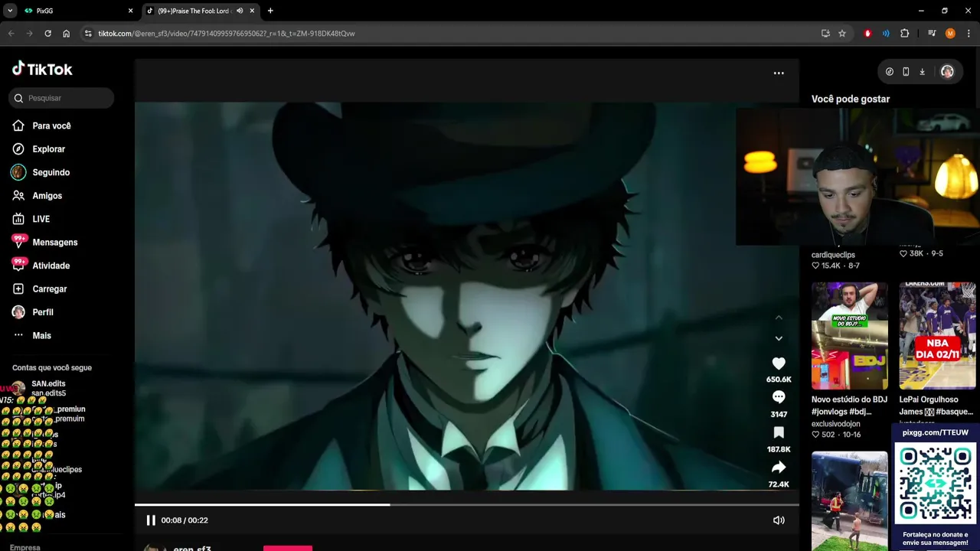980x551 pixels.
Task: Click pixgg.com/TTEUW link text
Action: click(x=936, y=433)
